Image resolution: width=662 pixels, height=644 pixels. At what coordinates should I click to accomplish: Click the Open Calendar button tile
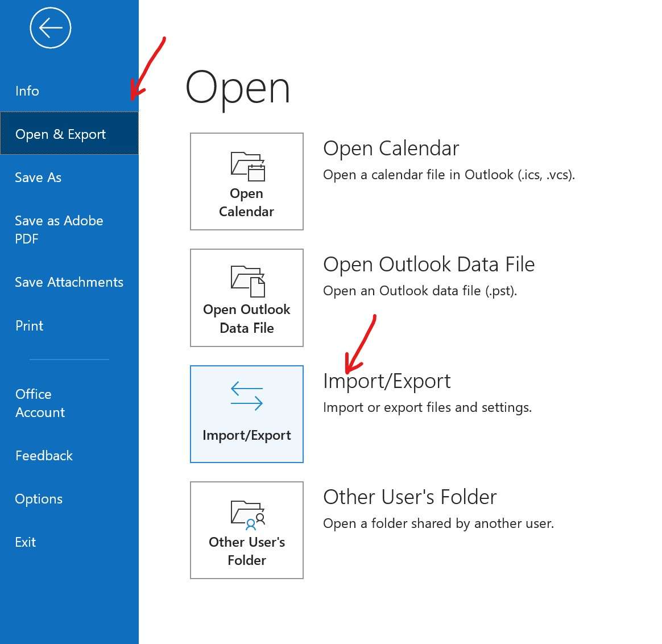click(247, 181)
